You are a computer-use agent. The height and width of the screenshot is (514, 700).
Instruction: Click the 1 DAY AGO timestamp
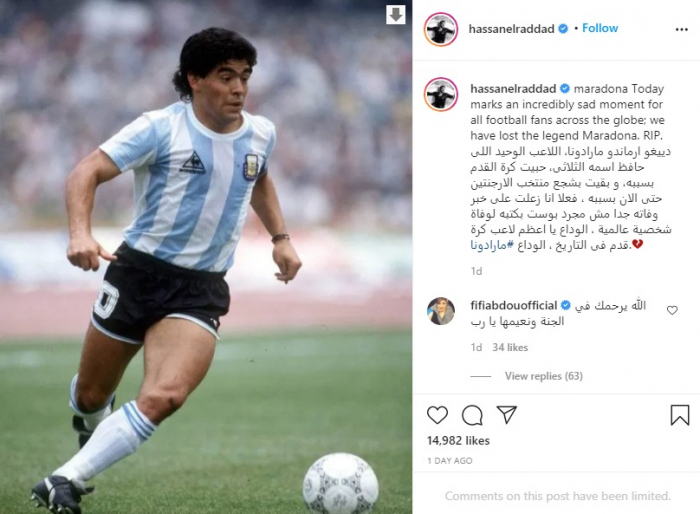tap(450, 461)
